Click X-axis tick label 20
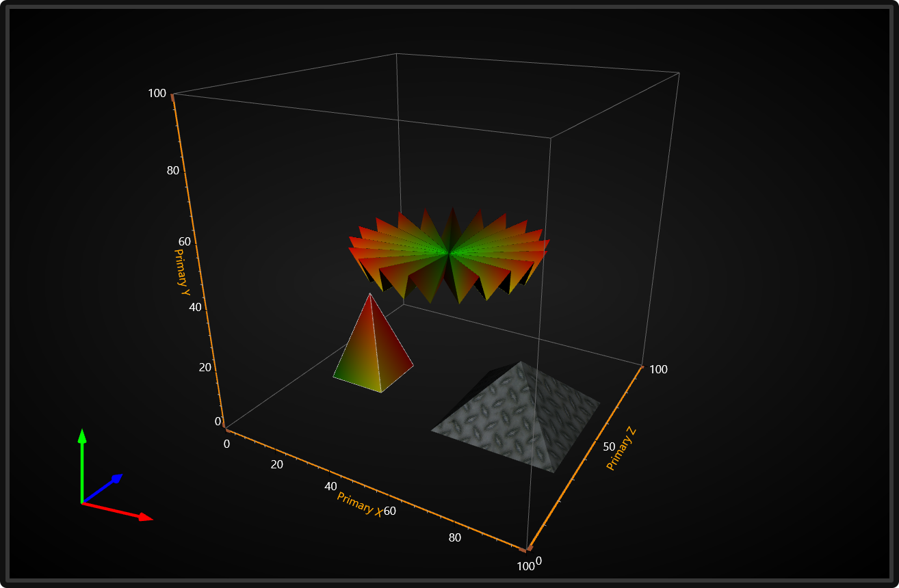Image resolution: width=899 pixels, height=588 pixels. (x=277, y=465)
